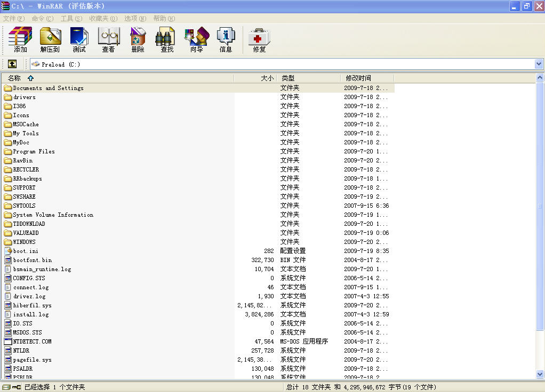Screen dimensions: 545x392
Task: Select the pagefile.sys file icon
Action: tap(8, 360)
